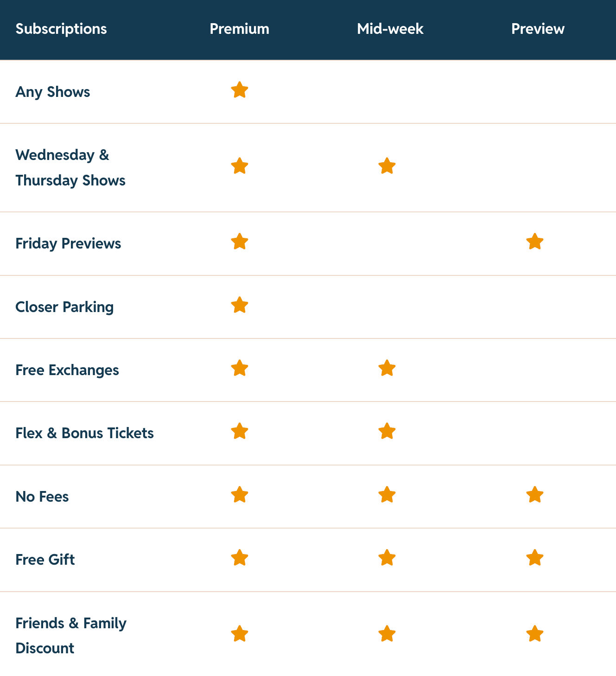Click the Preview star for Free Gift

click(x=535, y=558)
